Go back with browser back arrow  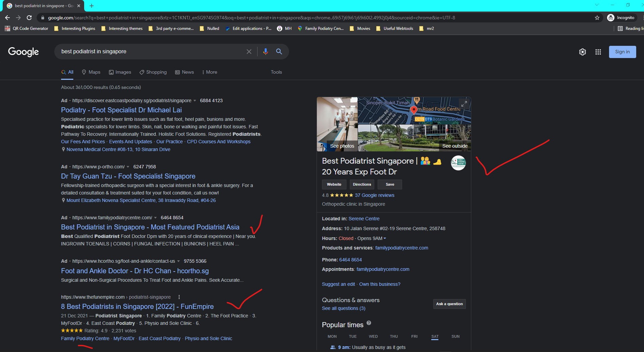(7, 18)
